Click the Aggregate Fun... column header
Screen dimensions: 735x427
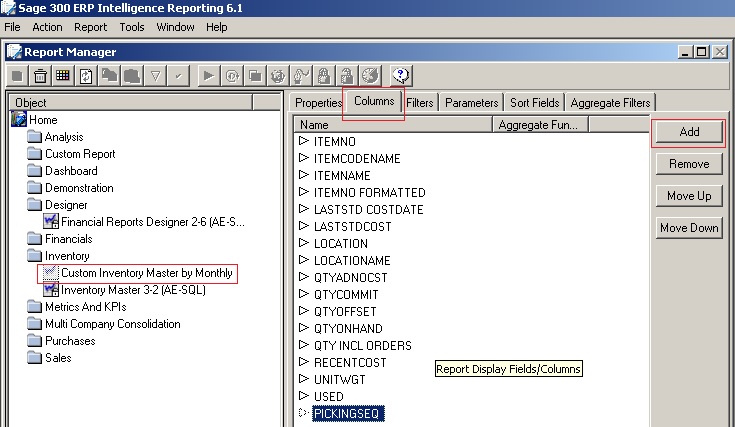pos(540,125)
